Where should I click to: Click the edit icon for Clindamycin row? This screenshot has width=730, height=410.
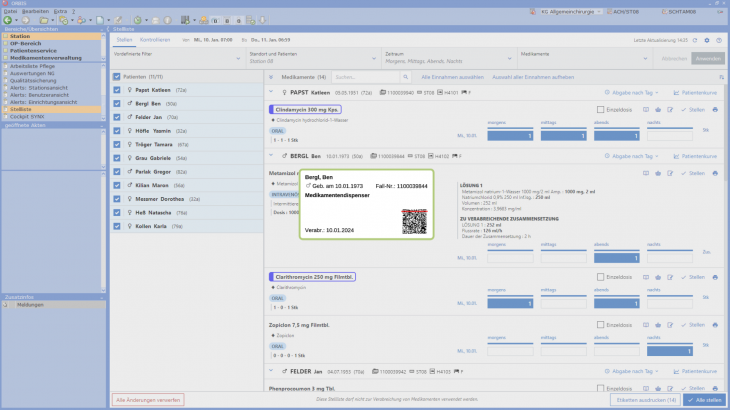click(x=670, y=109)
